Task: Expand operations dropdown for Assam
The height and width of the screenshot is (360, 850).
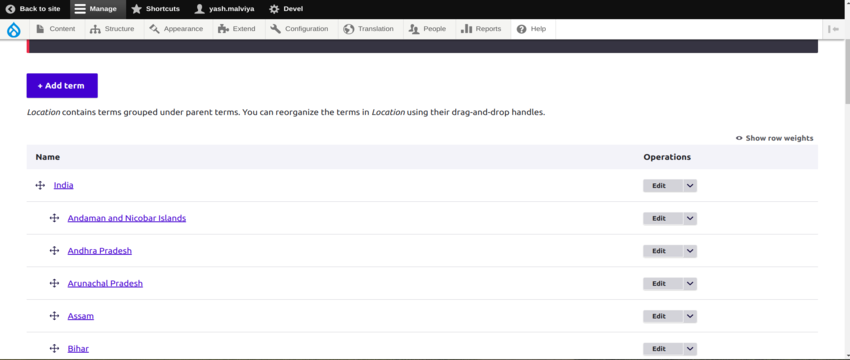Action: tap(690, 316)
